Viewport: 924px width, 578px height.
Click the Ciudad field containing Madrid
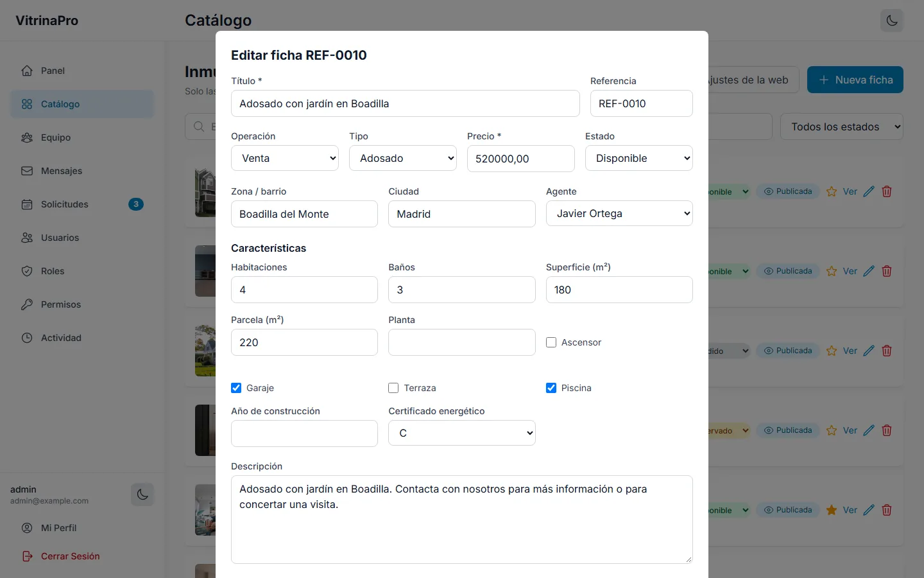point(462,214)
